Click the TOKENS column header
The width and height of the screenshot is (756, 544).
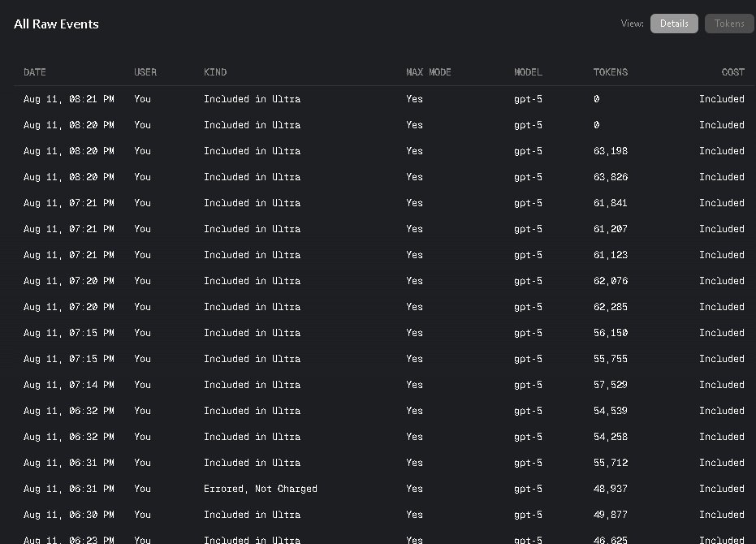coord(611,72)
